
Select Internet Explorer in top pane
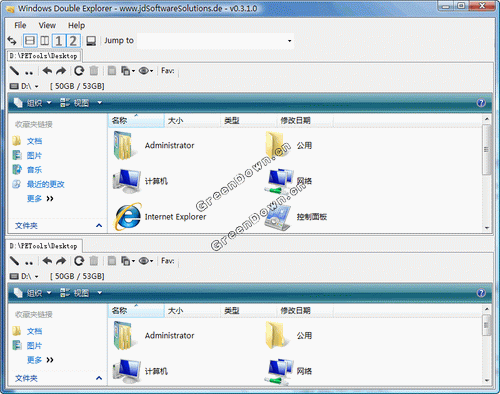point(160,217)
